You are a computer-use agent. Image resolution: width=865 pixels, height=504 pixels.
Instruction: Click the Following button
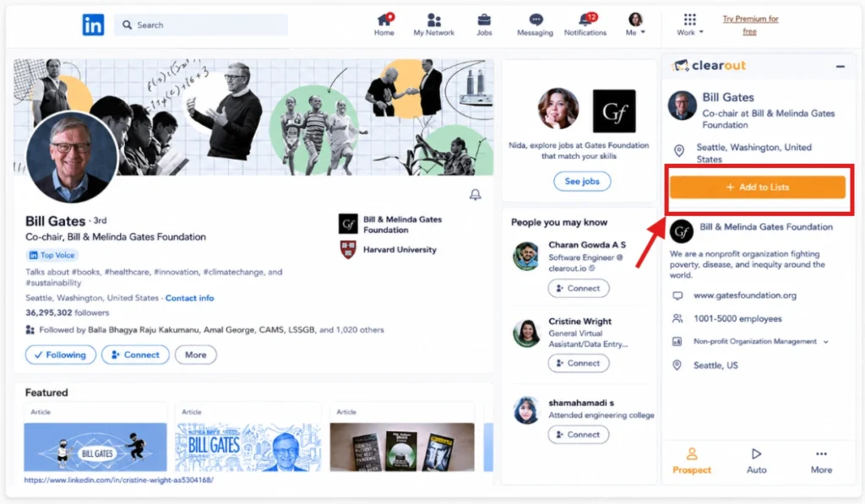(x=61, y=355)
